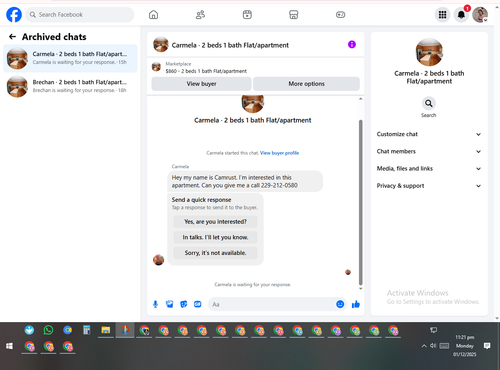This screenshot has height=370, width=500.
Task: Expand Customize chat section
Action: click(429, 134)
